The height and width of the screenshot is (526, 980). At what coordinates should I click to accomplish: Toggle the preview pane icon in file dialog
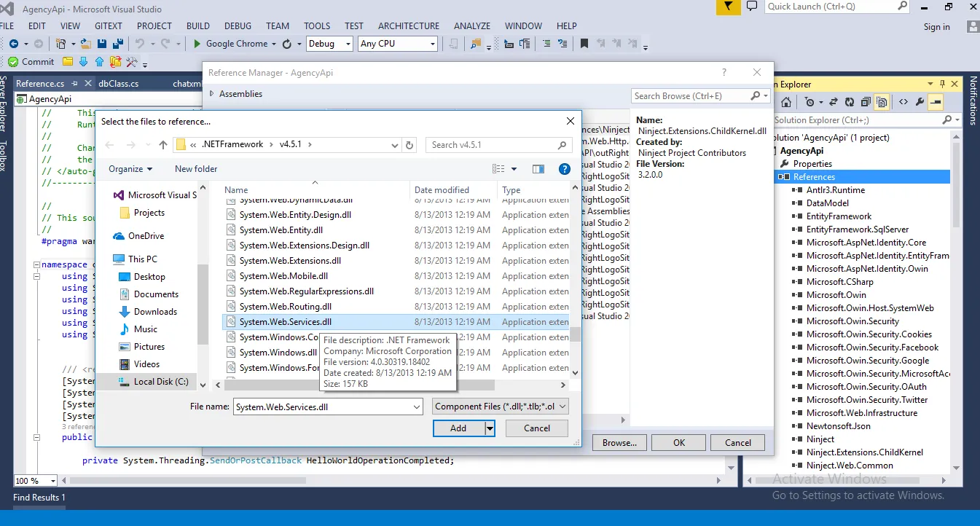(538, 169)
